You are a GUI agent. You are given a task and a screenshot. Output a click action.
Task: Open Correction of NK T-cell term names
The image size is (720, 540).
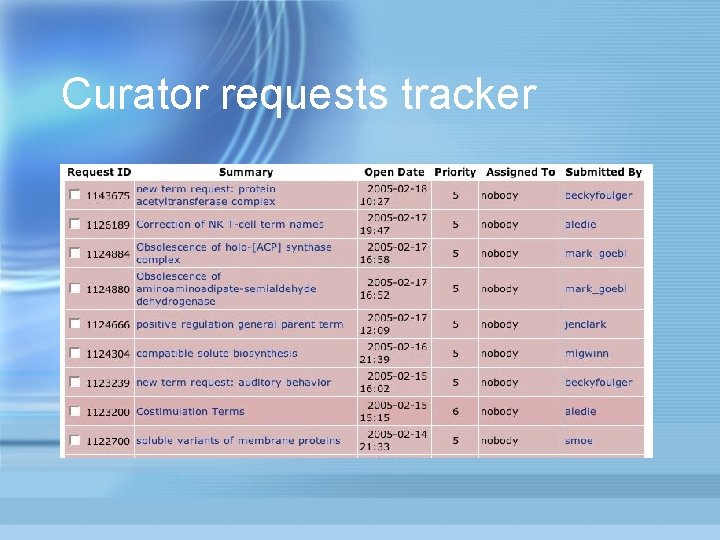coord(230,224)
